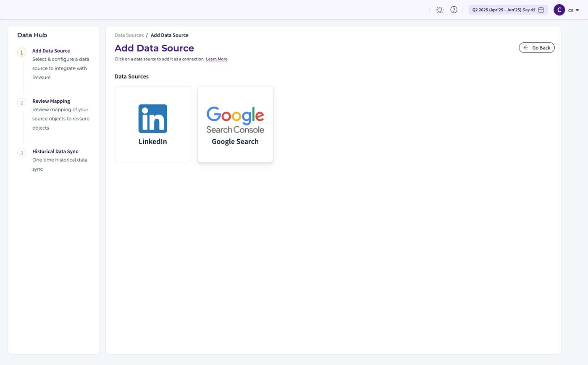
Task: Click the step 1 circle in Data Hub
Action: coord(22,52)
